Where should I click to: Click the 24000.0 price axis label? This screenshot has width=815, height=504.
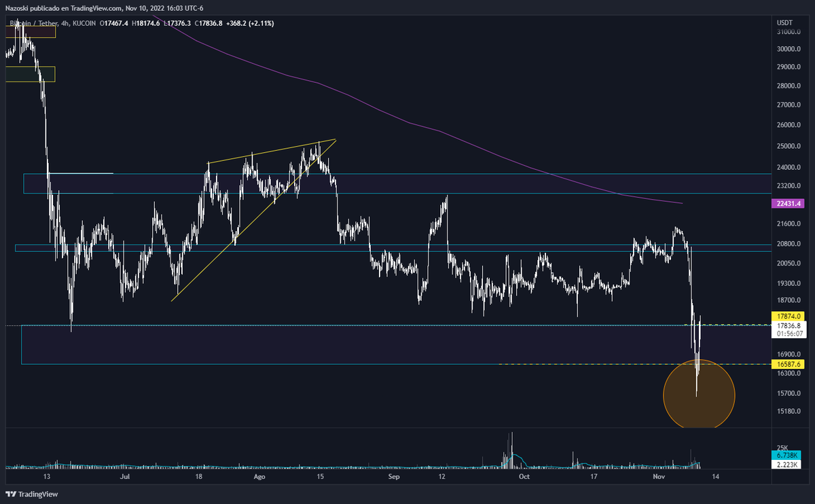788,168
